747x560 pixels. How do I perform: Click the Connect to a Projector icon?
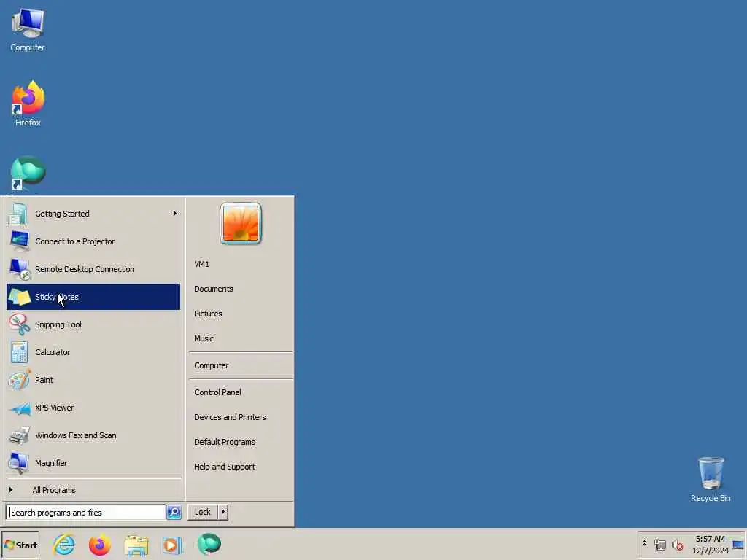tap(20, 241)
